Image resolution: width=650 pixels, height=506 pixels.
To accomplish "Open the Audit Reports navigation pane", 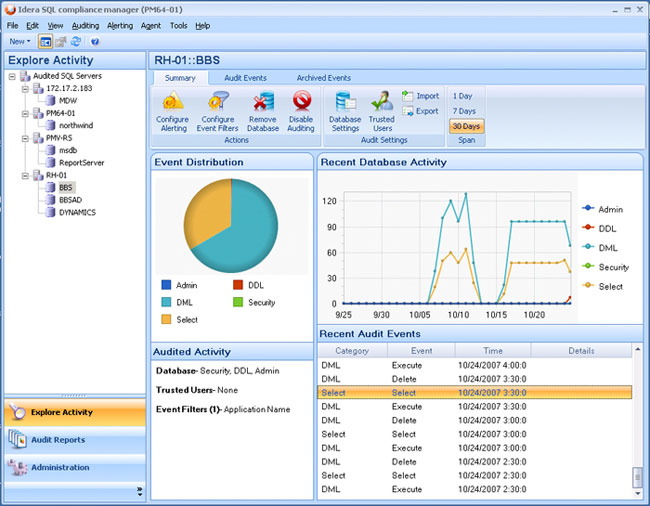I will (x=75, y=440).
